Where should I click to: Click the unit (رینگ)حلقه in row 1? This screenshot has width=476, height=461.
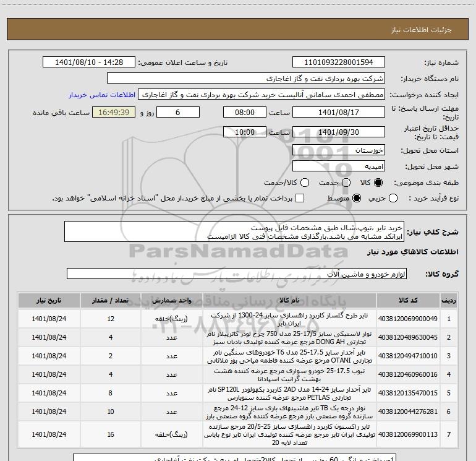point(171,319)
